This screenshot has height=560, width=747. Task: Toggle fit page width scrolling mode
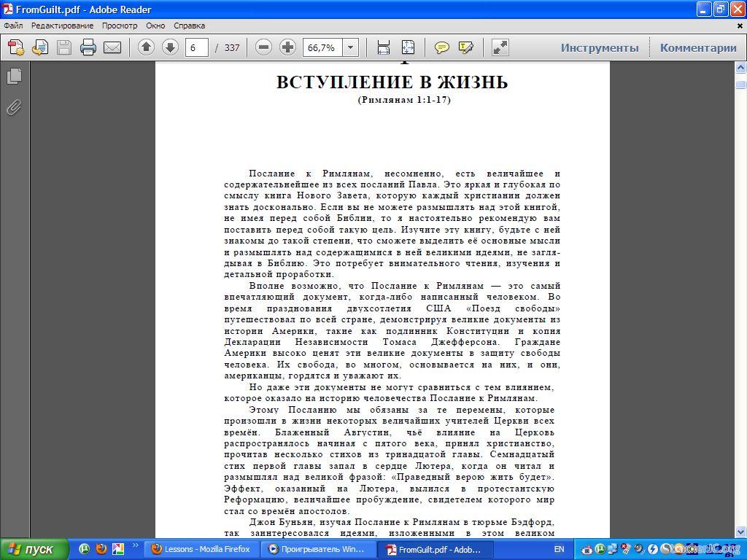click(384, 48)
